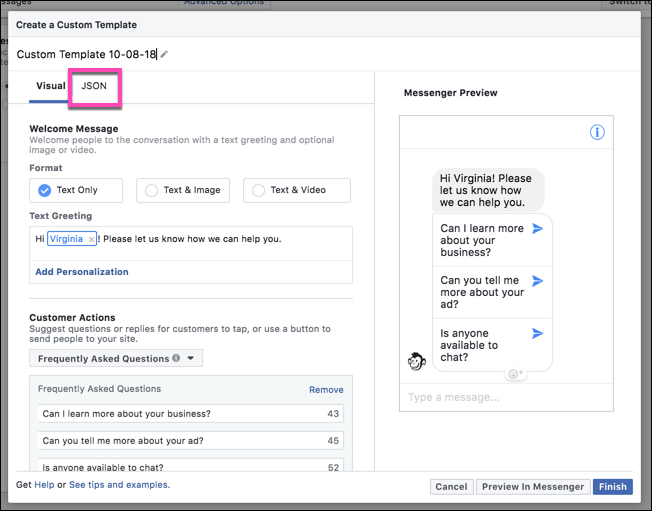Click the character count 45
Screen dimensions: 652x511
333,441
